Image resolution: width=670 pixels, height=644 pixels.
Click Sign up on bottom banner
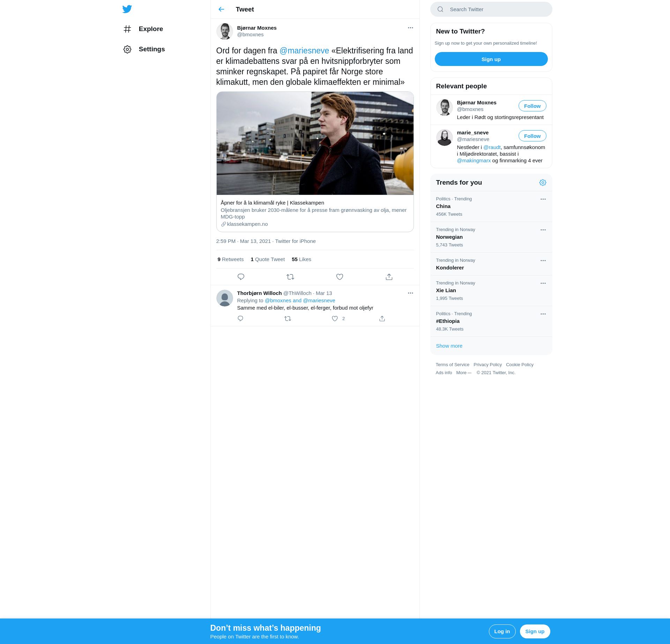pos(535,631)
